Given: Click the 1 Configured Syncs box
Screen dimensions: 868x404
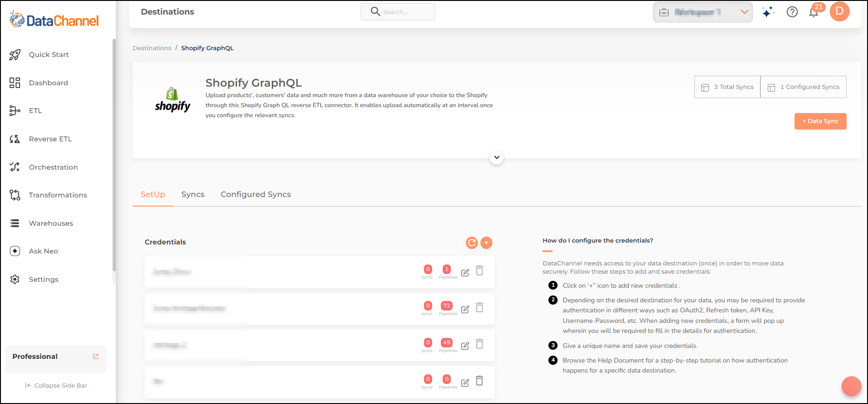Looking at the screenshot, I should (804, 87).
